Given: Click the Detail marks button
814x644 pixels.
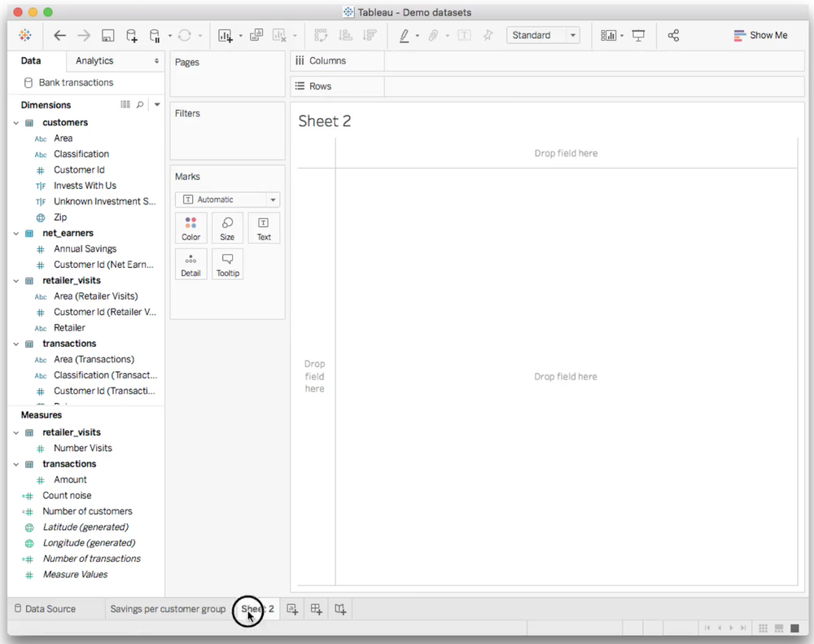Looking at the screenshot, I should pos(191,265).
